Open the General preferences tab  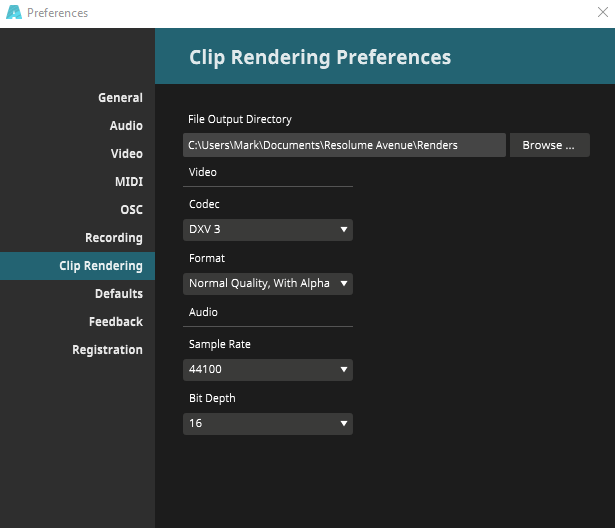click(120, 98)
